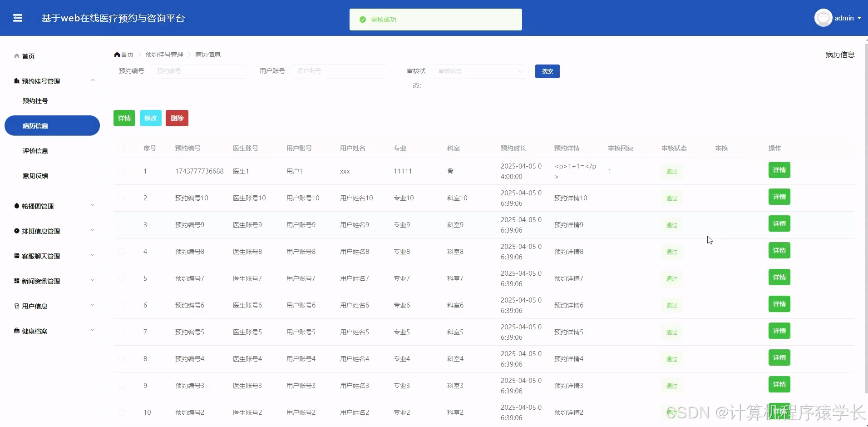Viewport: 868px width, 427px height.
Task: Open the 审核状态 dropdown
Action: point(479,71)
